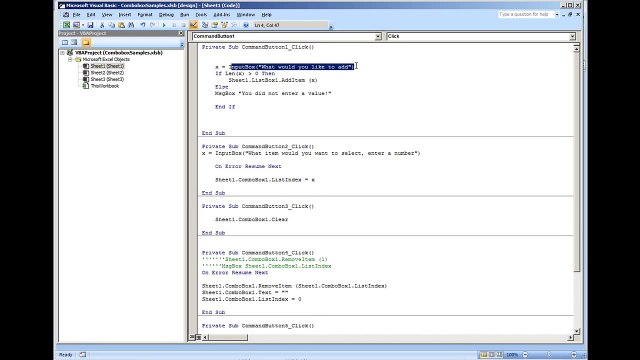Click the View Microsoft Excel toolbar icon
640x360 pixels.
(x=66, y=25)
